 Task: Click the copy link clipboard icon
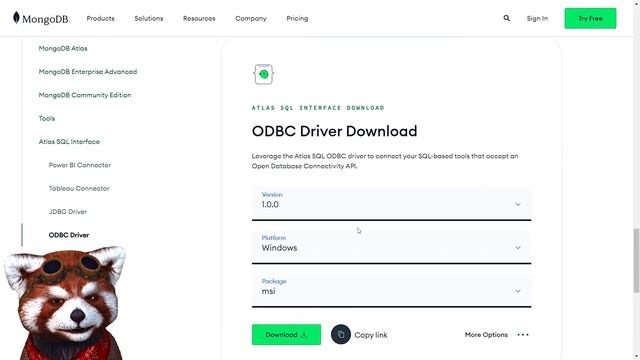[341, 335]
